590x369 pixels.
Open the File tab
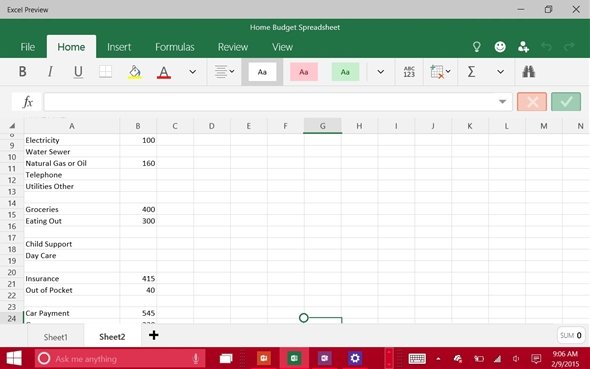pyautogui.click(x=27, y=47)
